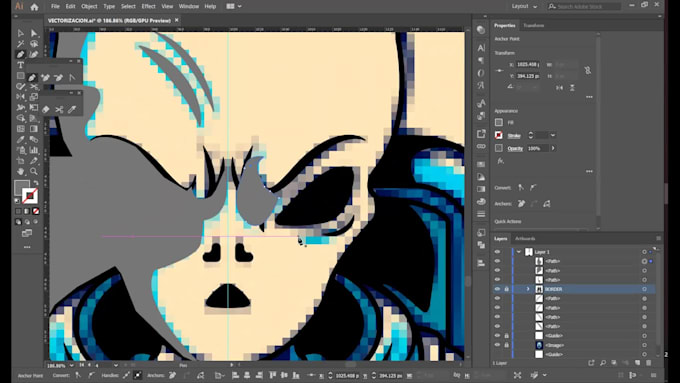The image size is (680, 383).
Task: Click the X coordinate field in Properties
Action: click(x=527, y=65)
